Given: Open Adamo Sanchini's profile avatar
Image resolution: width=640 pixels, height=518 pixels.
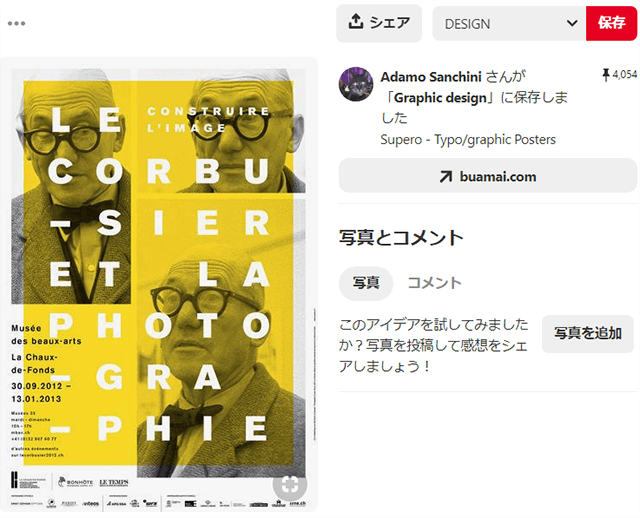Looking at the screenshot, I should (356, 84).
